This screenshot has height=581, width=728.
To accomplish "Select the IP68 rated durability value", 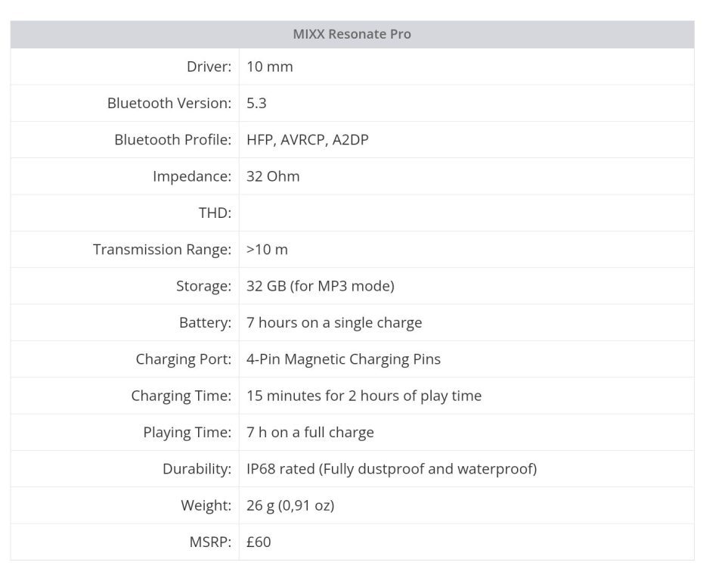I will click(x=392, y=469).
